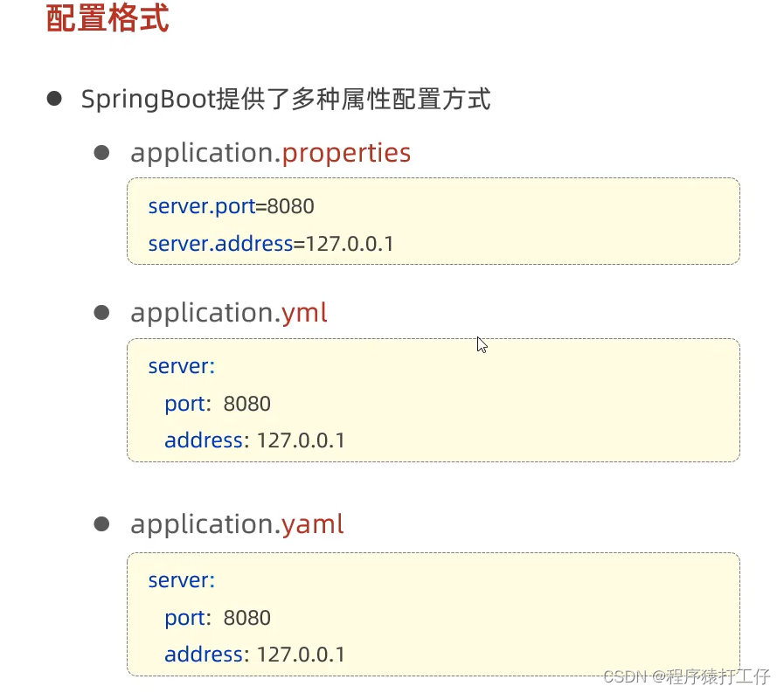
Task: Click 'server:' in the yml block
Action: [182, 366]
